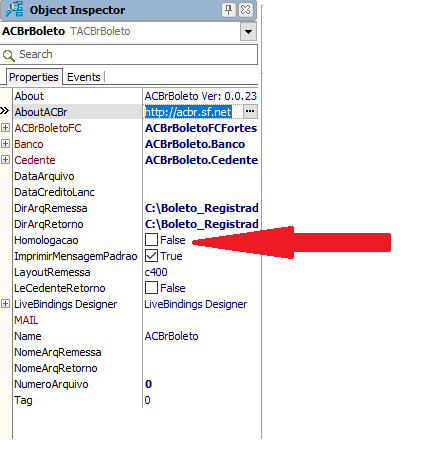
Task: Uncheck the ImprimirMensagemPadrao checkbox
Action: 151,256
